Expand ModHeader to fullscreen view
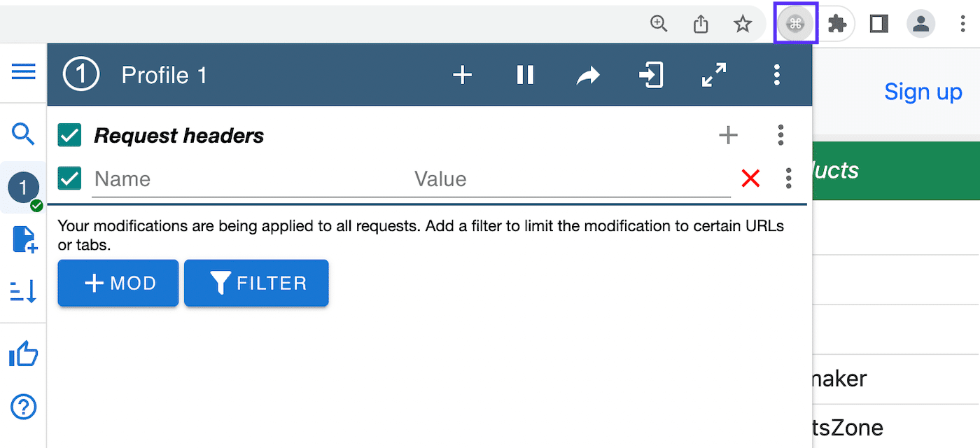 [714, 75]
